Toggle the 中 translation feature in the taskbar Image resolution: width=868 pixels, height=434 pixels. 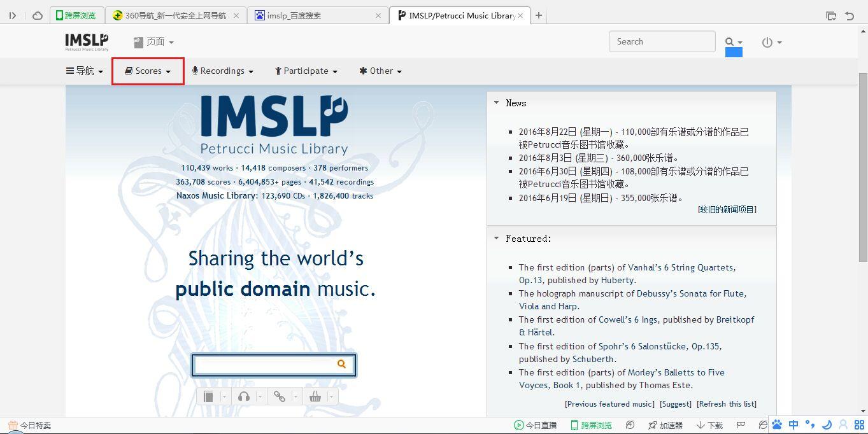pyautogui.click(x=793, y=424)
